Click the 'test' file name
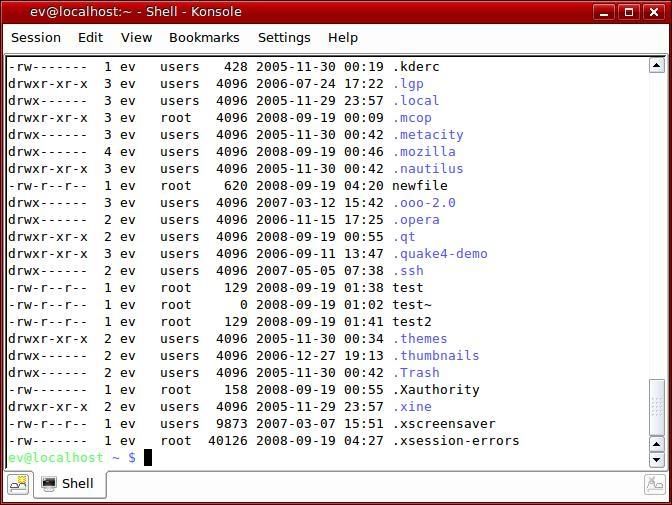This screenshot has height=505, width=672. [408, 288]
